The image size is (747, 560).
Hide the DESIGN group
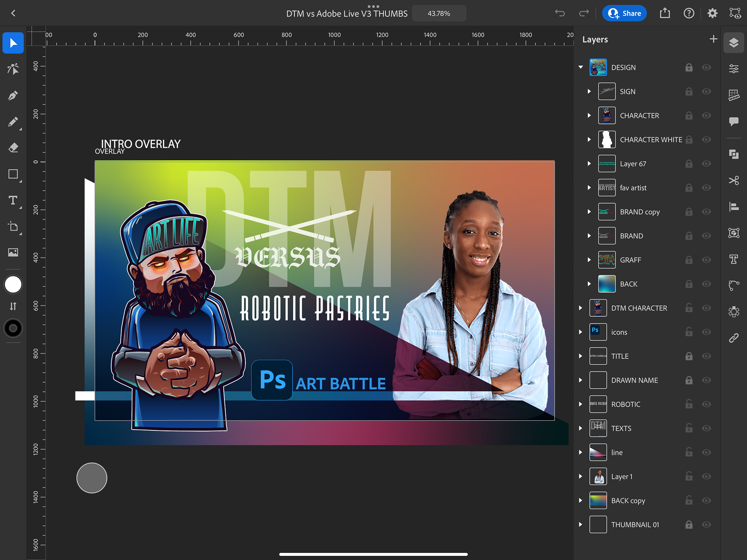coord(707,67)
